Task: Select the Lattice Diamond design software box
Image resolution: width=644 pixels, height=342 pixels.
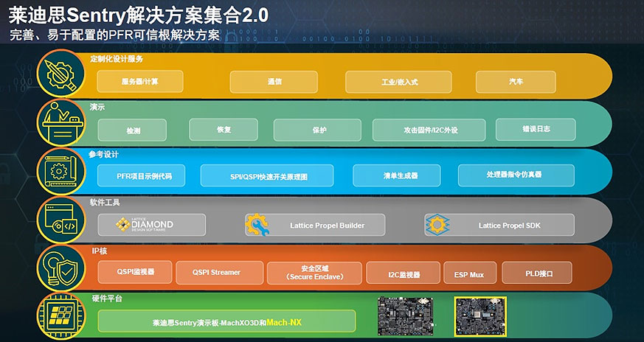Action: (152, 225)
